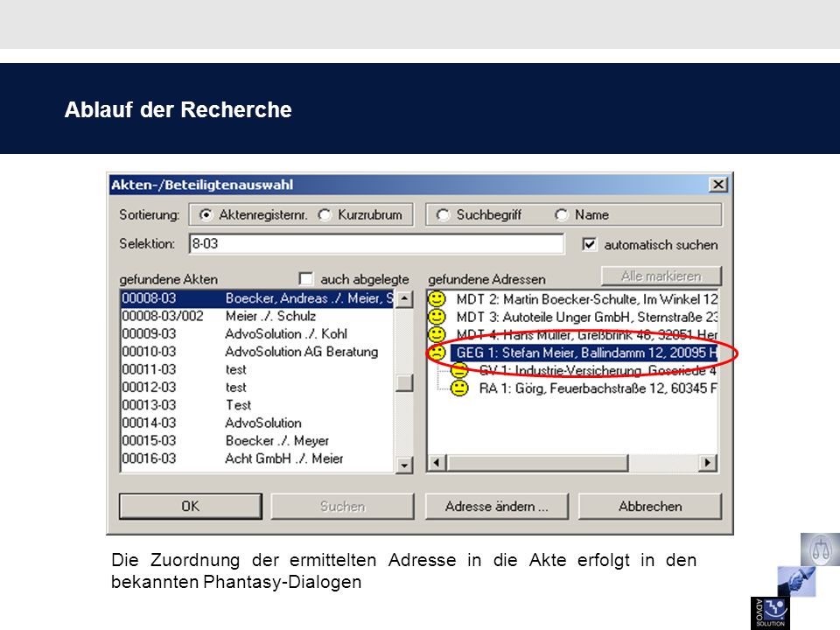The width and height of the screenshot is (840, 630).
Task: Select file 00015-03 Boecker ./. Meyer
Action: (257, 440)
